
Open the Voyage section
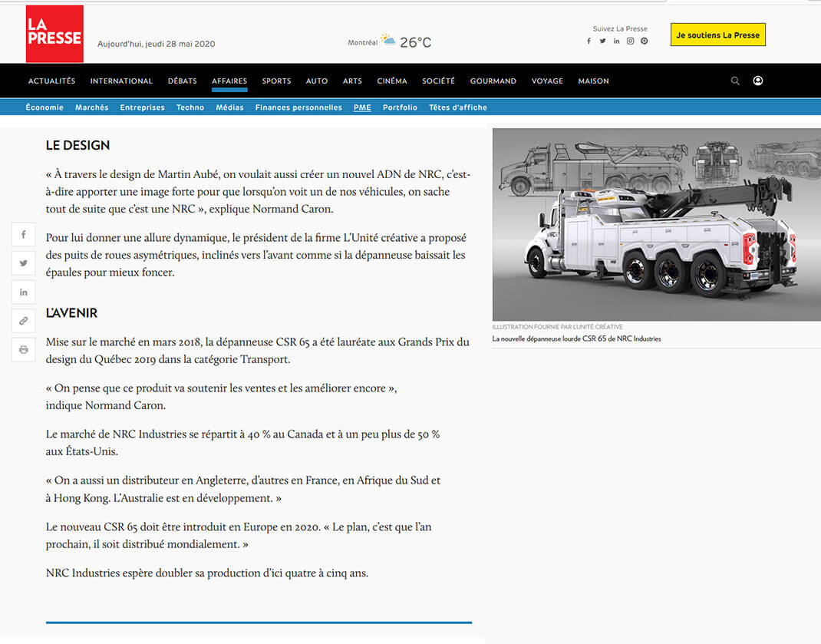(547, 81)
